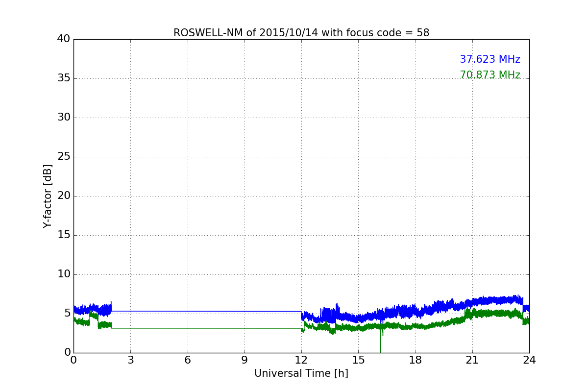This screenshot has height=392, width=588.
Task: Click y-axis tick label 15
Action: [64, 235]
